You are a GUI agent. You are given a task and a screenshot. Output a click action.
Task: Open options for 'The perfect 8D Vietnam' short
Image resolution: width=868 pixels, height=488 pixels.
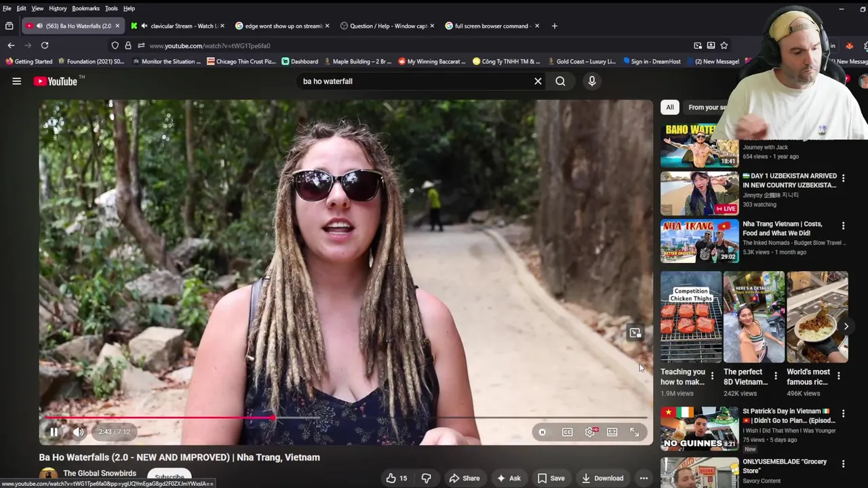tap(775, 375)
